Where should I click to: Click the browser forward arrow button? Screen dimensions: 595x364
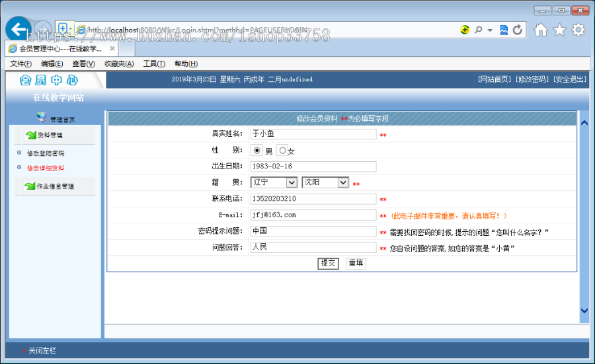tap(42, 30)
